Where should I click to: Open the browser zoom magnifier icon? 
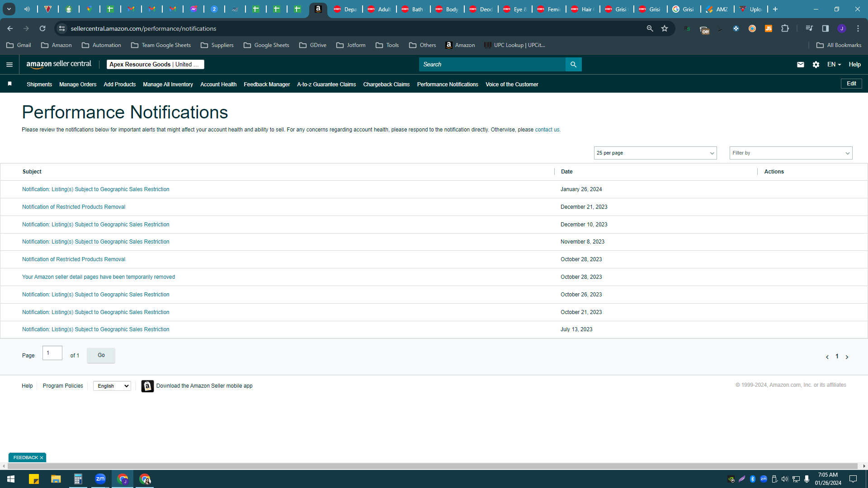650,28
